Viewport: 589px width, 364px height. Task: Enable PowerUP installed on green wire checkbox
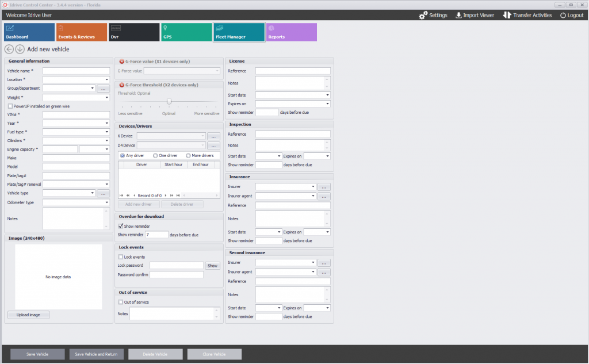[10, 106]
